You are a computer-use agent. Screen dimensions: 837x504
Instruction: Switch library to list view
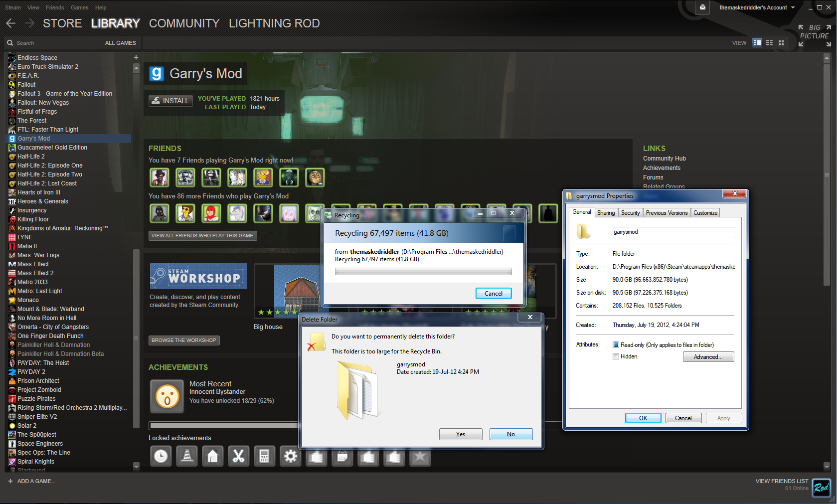point(769,43)
